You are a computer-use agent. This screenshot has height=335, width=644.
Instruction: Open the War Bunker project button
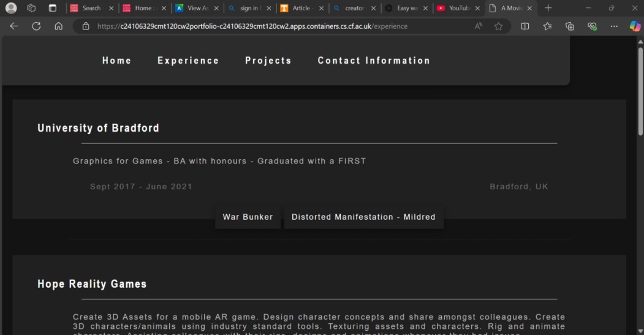click(248, 217)
